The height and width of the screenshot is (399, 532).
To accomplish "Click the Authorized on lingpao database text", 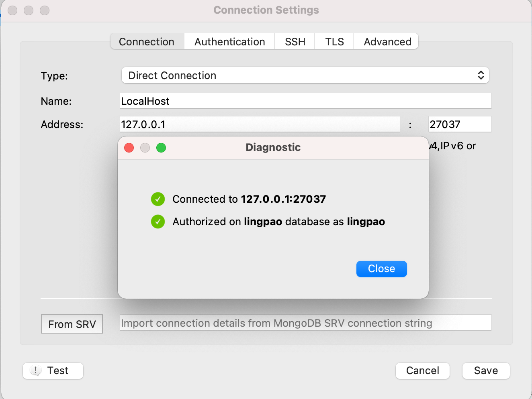I will click(278, 222).
